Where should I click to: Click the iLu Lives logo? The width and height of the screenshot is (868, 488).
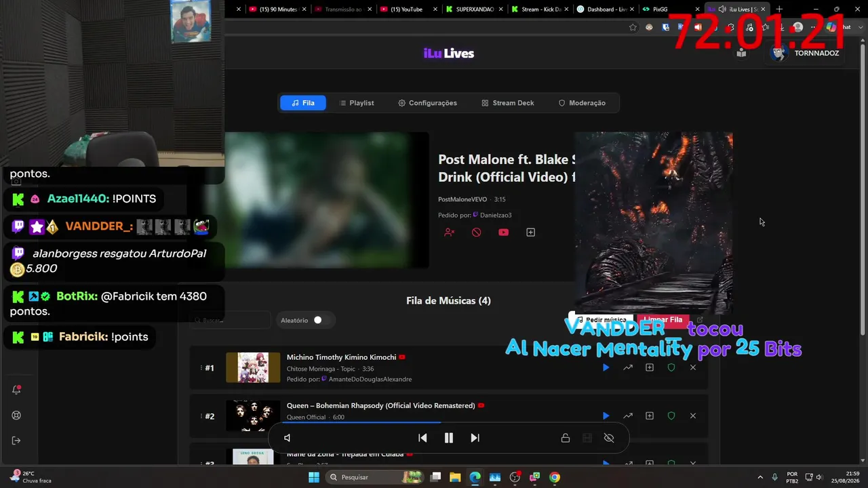pyautogui.click(x=448, y=54)
